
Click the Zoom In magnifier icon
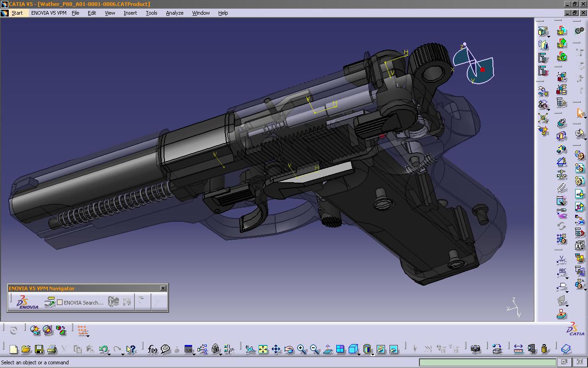pos(302,350)
